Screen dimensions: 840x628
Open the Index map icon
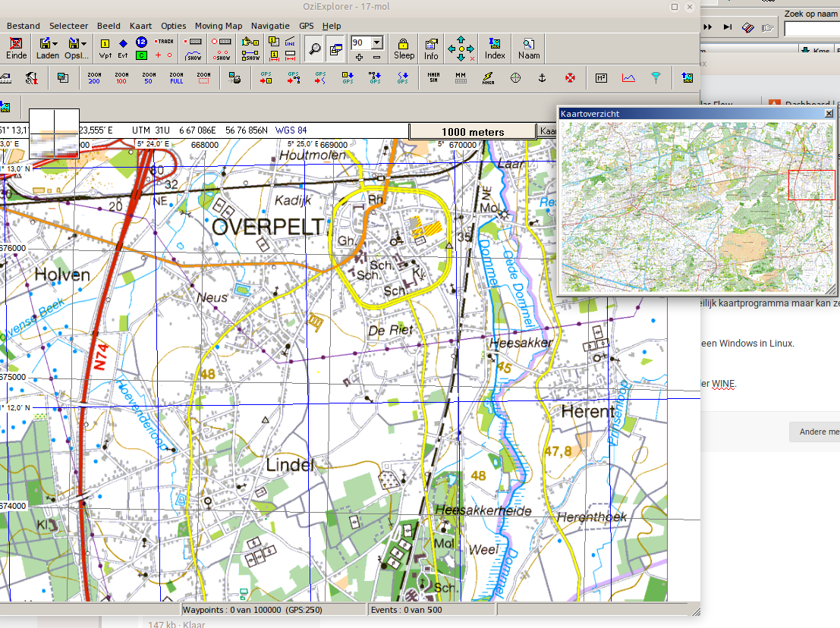pos(495,48)
